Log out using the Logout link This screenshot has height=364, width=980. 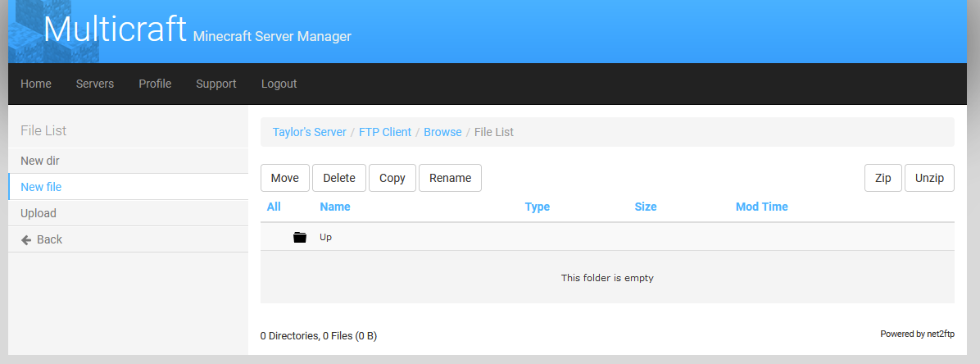click(x=279, y=84)
